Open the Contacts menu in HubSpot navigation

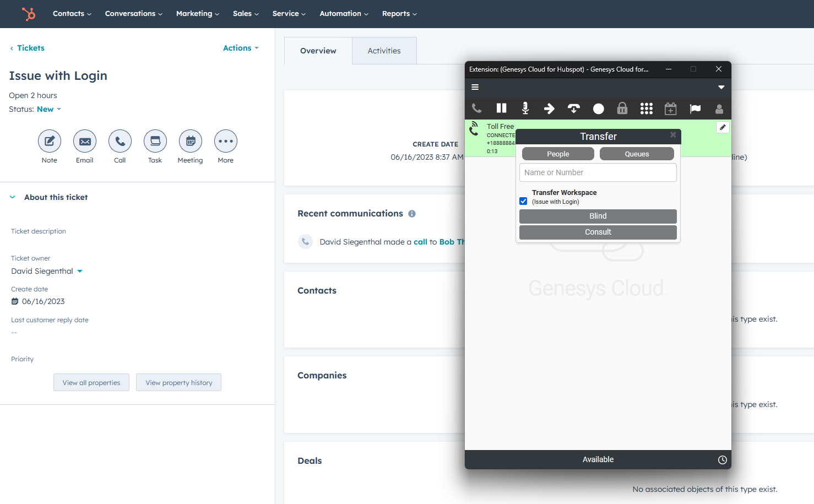(x=72, y=13)
